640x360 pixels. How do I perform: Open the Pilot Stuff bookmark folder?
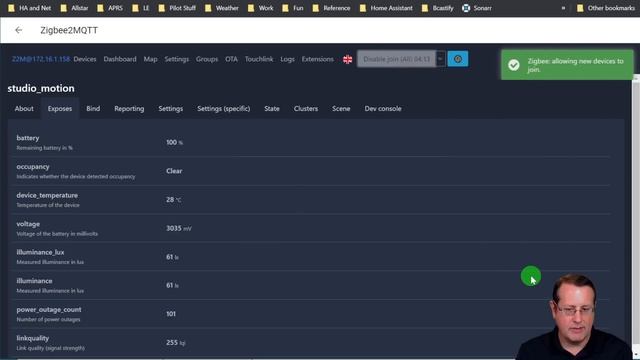point(177,8)
